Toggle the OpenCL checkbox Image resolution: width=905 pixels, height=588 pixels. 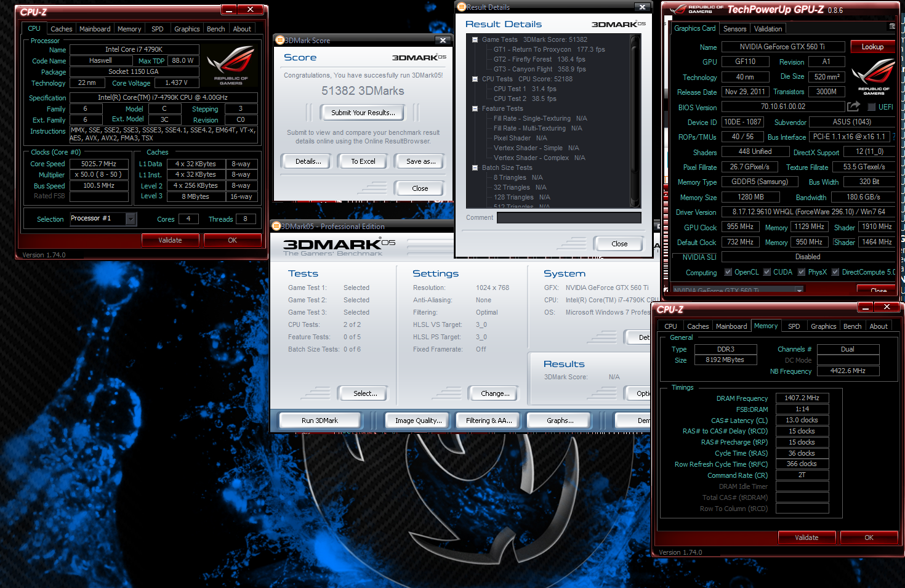728,272
